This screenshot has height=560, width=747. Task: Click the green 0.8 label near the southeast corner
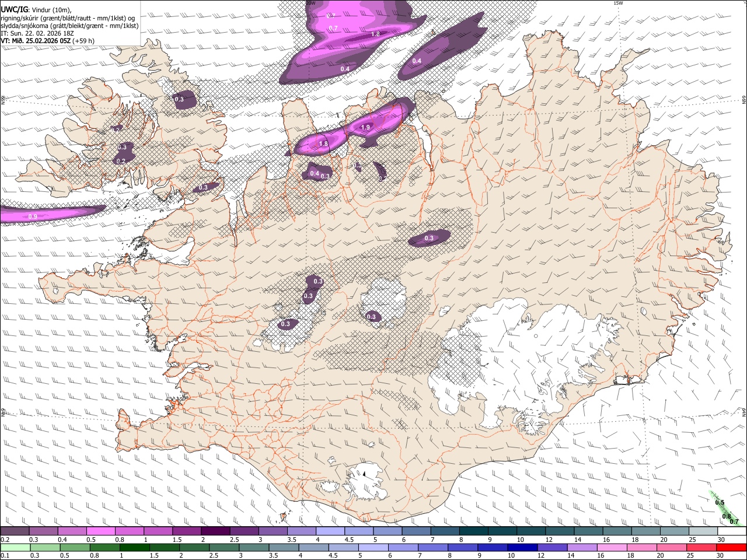[x=727, y=516]
